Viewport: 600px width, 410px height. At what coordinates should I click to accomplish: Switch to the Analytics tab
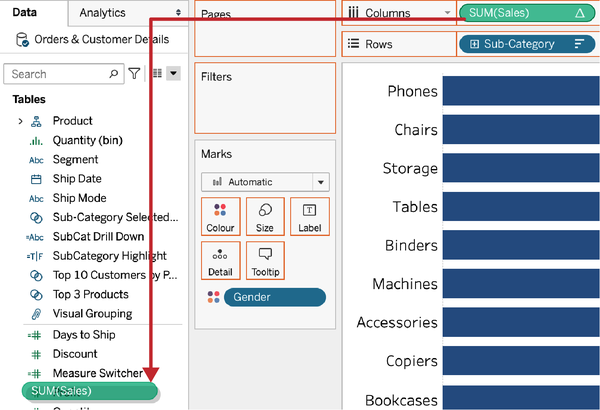102,12
